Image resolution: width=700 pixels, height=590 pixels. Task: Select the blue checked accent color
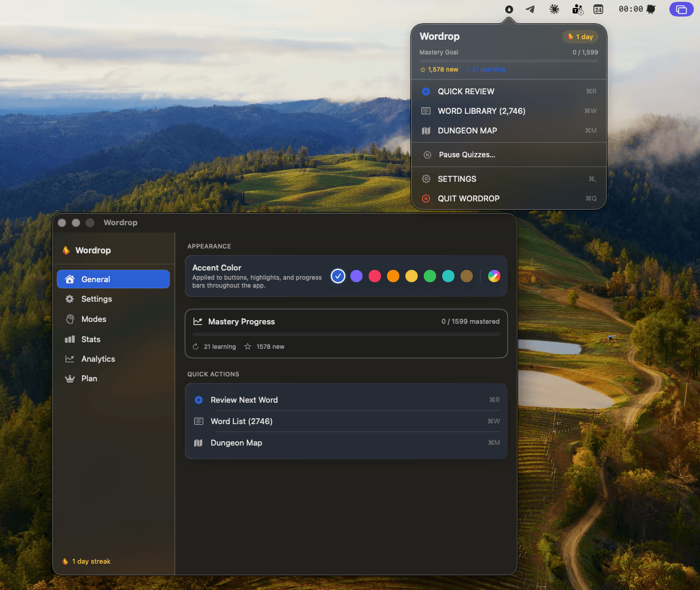click(x=338, y=276)
